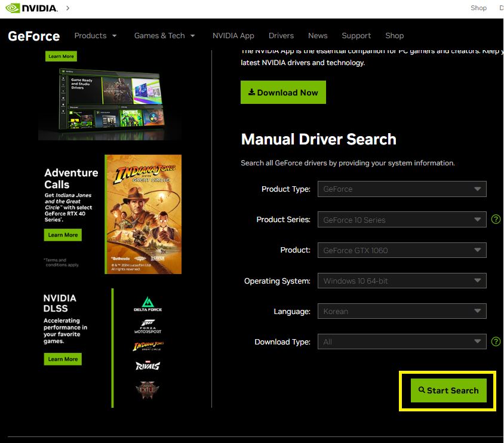504x443 pixels.
Task: Expand the Games & Tech menu
Action: pyautogui.click(x=165, y=36)
